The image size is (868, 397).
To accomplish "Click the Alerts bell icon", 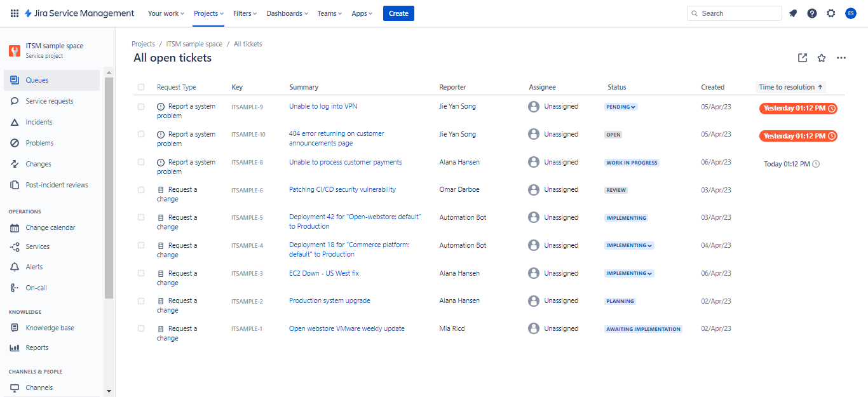I will coord(15,267).
